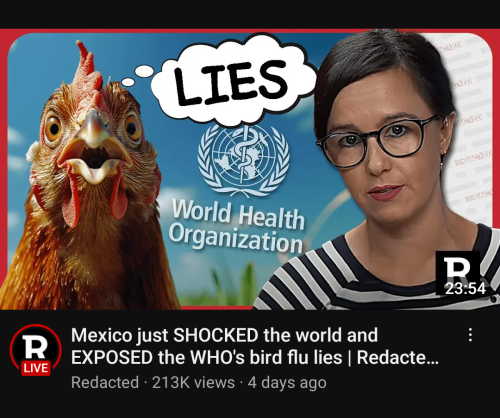Click 'EXPOSED the WHO's bird flu lies' line
500x418 pixels.
tap(207, 358)
